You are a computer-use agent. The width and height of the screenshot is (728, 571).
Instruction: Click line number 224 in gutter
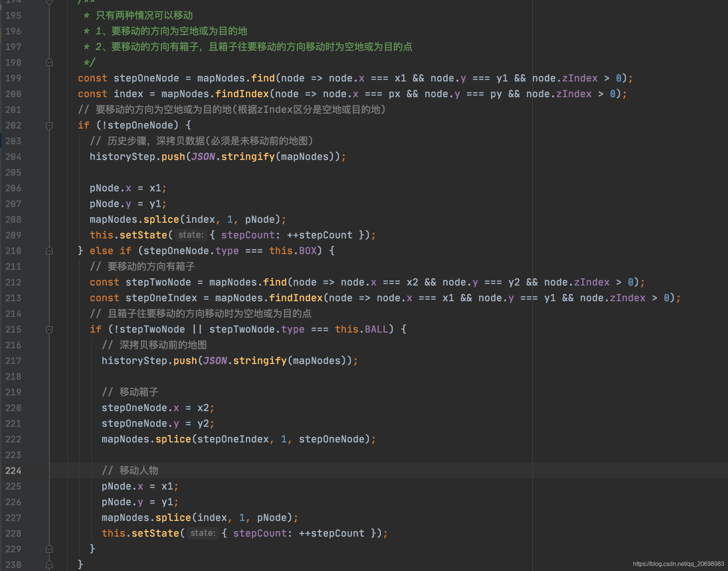tap(13, 470)
